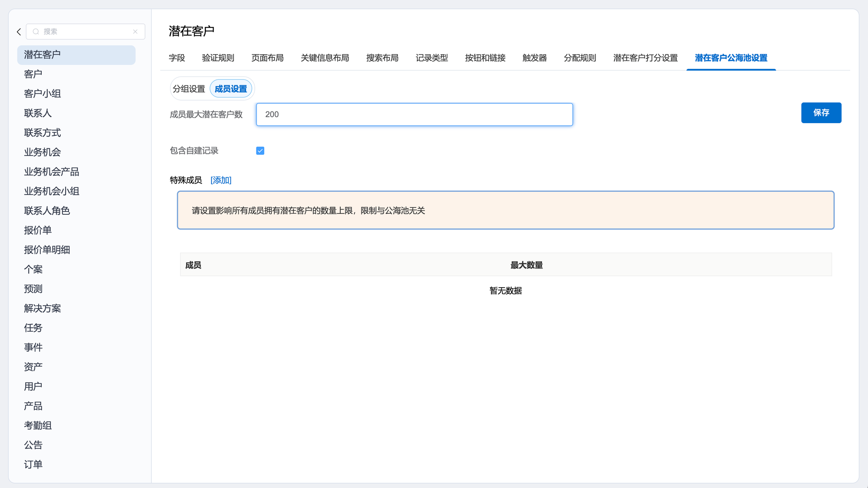Screen dimensions: 868x488
Task: Open the 触发器 tab
Action: click(x=534, y=58)
